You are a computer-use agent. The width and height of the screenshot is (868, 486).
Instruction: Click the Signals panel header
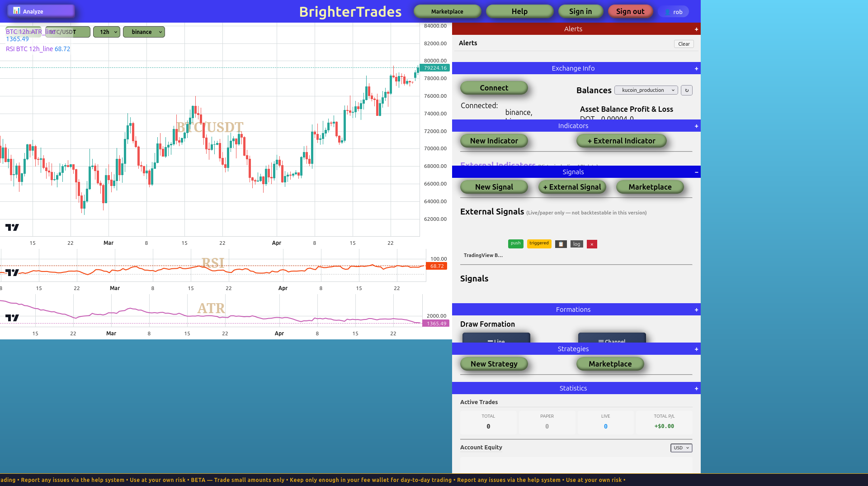[x=576, y=172]
